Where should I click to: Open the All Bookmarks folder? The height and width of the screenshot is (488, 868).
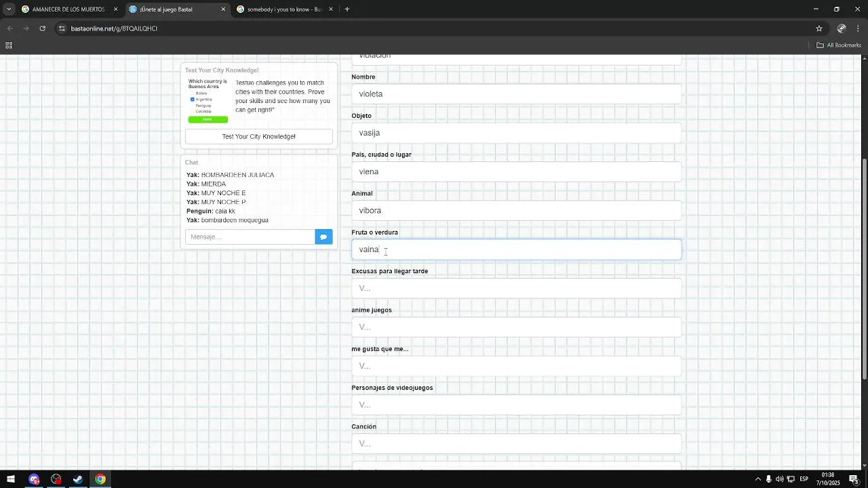[x=839, y=45]
